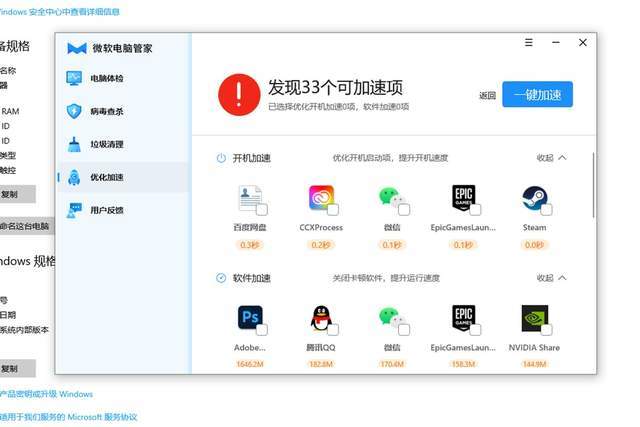The image size is (640, 427).
Task: Check the 微信 checkbox under 软件加速
Action: (404, 330)
